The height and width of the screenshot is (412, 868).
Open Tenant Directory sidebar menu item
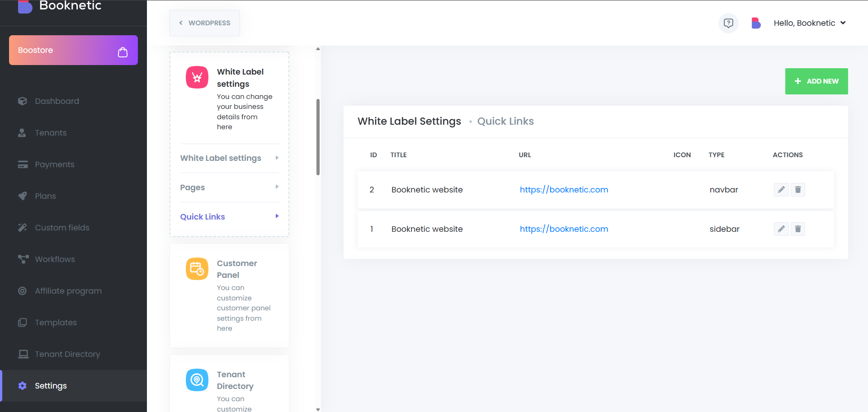coord(73,354)
